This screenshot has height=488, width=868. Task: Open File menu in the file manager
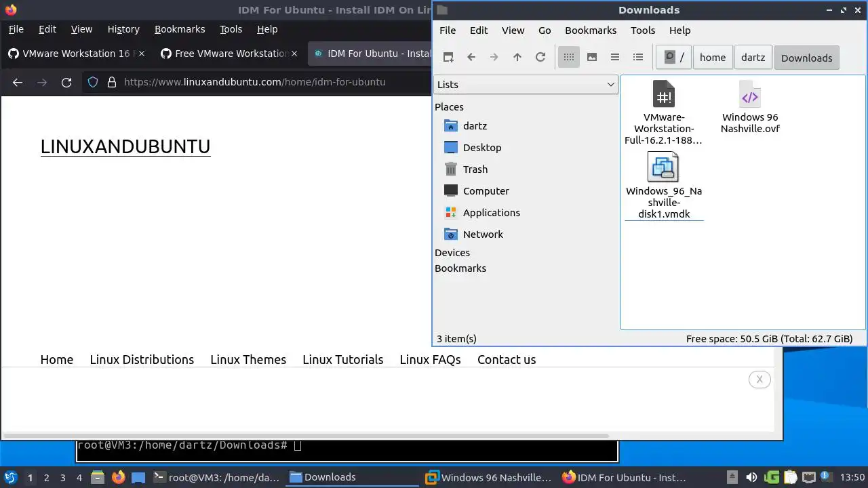pos(448,30)
